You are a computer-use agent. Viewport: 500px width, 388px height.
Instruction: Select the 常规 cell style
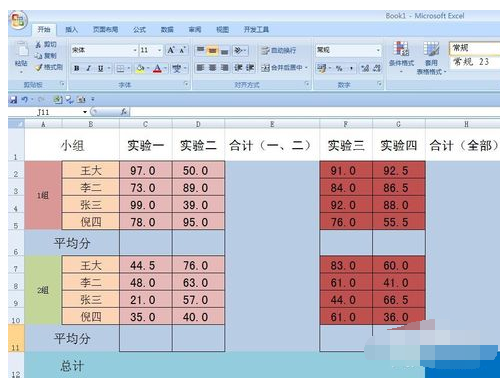pyautogui.click(x=474, y=48)
